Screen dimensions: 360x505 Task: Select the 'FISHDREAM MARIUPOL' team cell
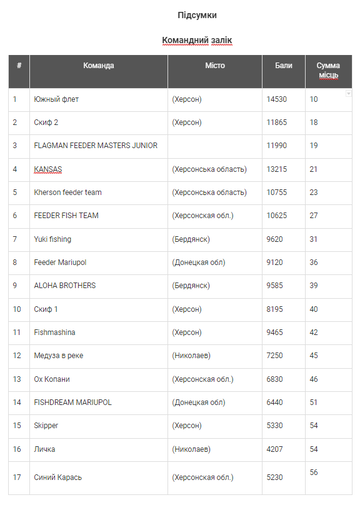tap(98, 403)
